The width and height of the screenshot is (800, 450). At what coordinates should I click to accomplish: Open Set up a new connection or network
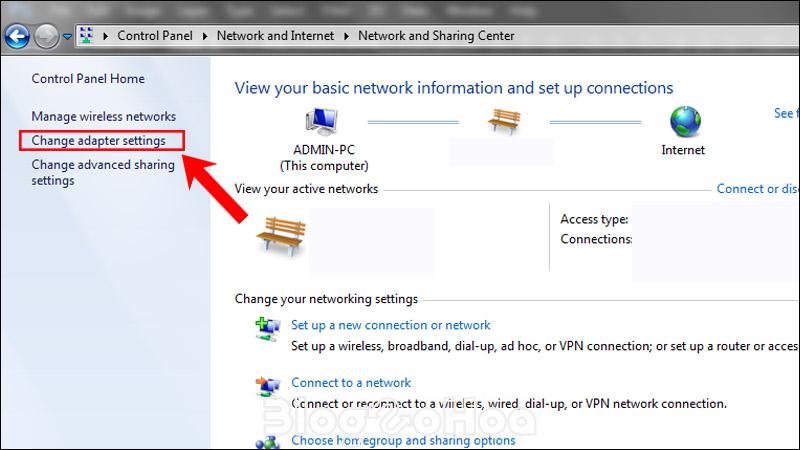[391, 325]
